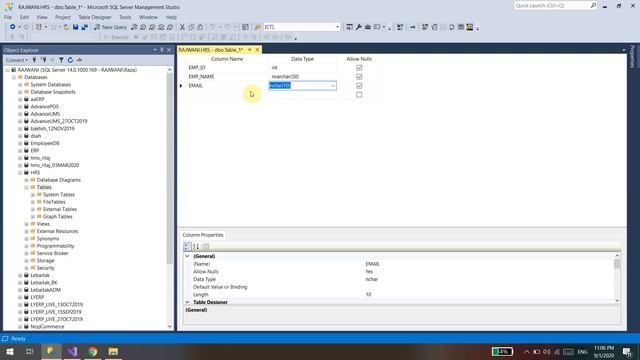
Task: Click the Paste clipboard icon
Action: 200,27
